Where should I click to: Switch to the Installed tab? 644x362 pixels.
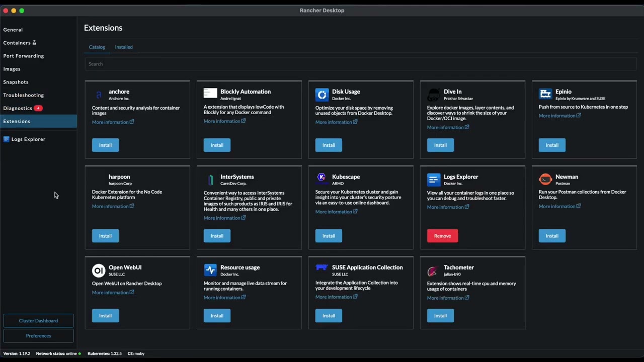coord(124,47)
